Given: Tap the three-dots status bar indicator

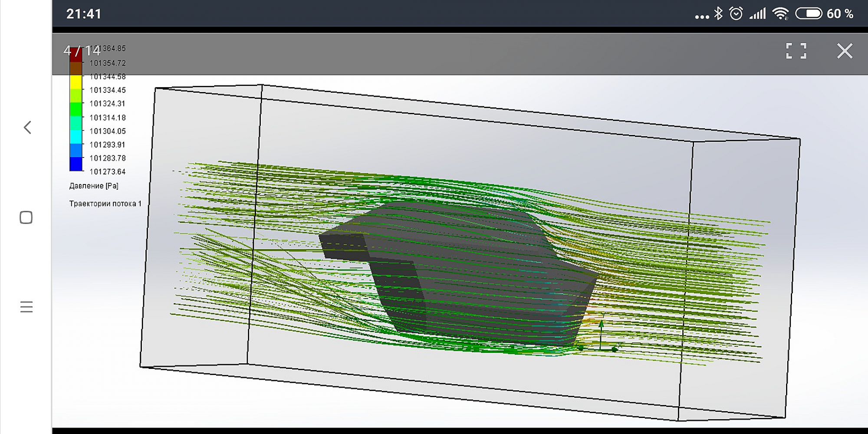Looking at the screenshot, I should (702, 17).
